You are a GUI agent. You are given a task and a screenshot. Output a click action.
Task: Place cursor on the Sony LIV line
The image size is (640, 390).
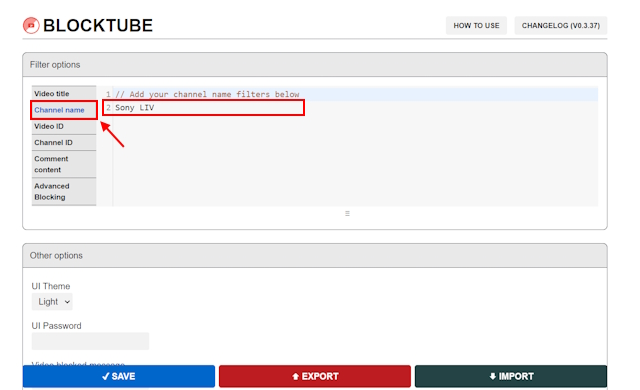click(x=355, y=108)
